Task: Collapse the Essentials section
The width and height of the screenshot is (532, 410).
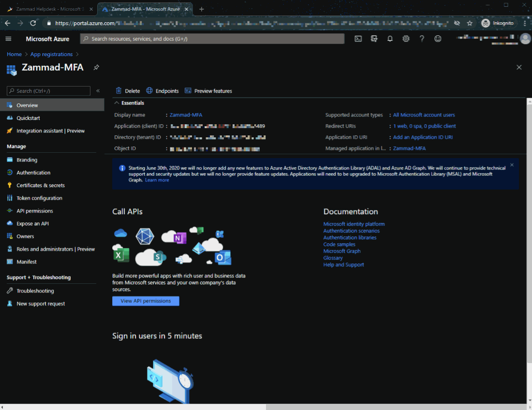Action: [x=129, y=103]
